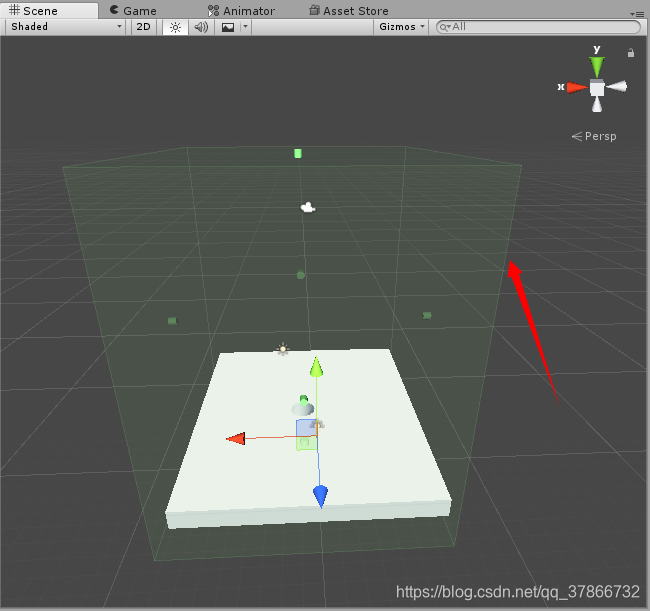Click the blue plane move handle

pos(306,428)
